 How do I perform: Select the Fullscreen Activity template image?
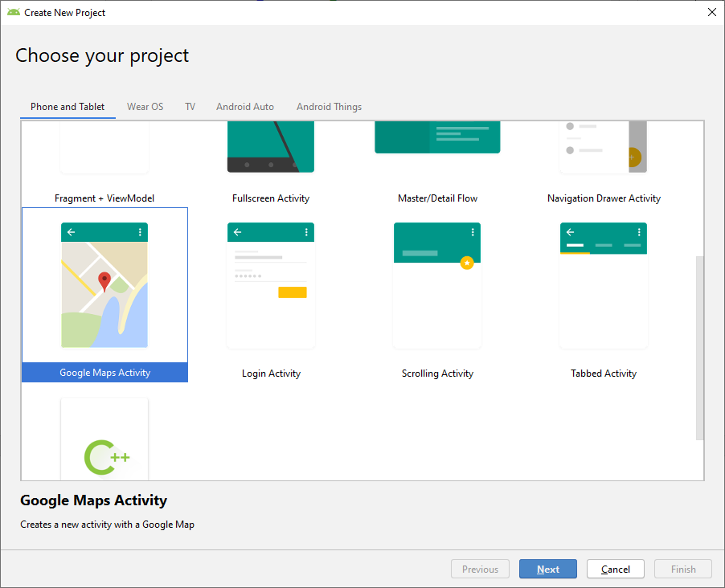pos(271,148)
